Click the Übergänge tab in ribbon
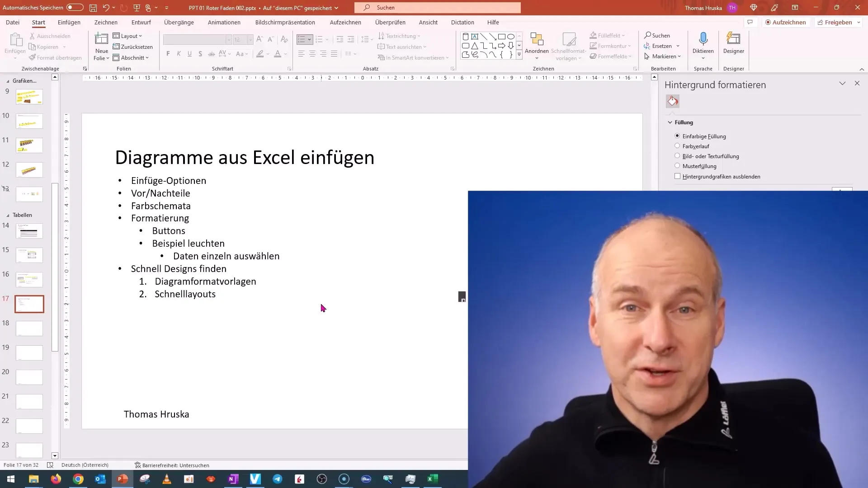The image size is (868, 488). click(x=178, y=22)
